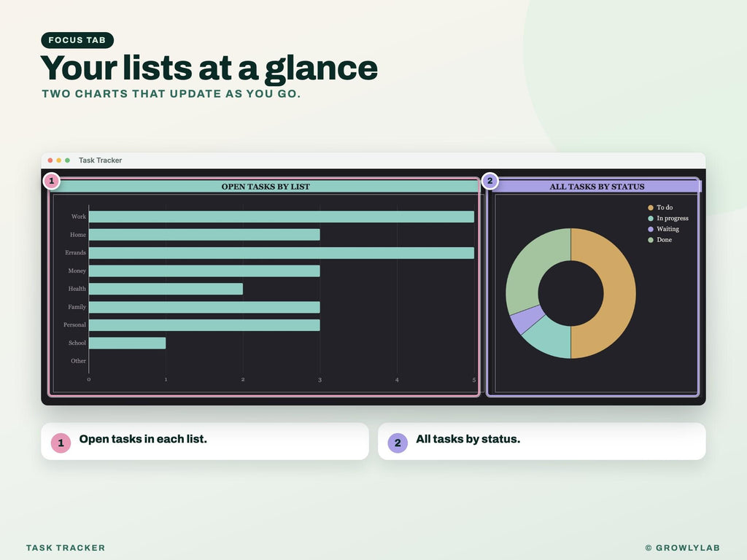Click the 'Errands' axis label
The image size is (747, 560).
pos(75,253)
